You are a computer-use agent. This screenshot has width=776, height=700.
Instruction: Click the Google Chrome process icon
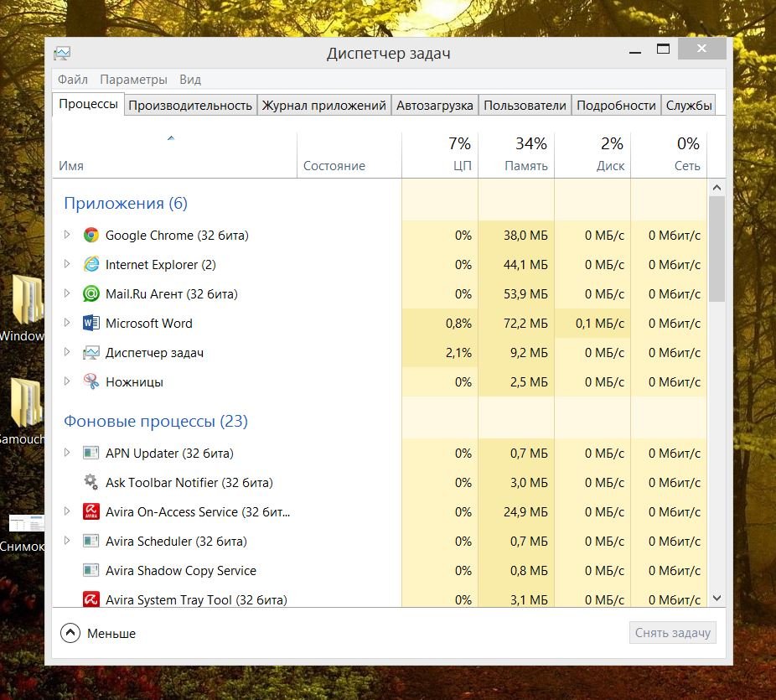[x=91, y=236]
